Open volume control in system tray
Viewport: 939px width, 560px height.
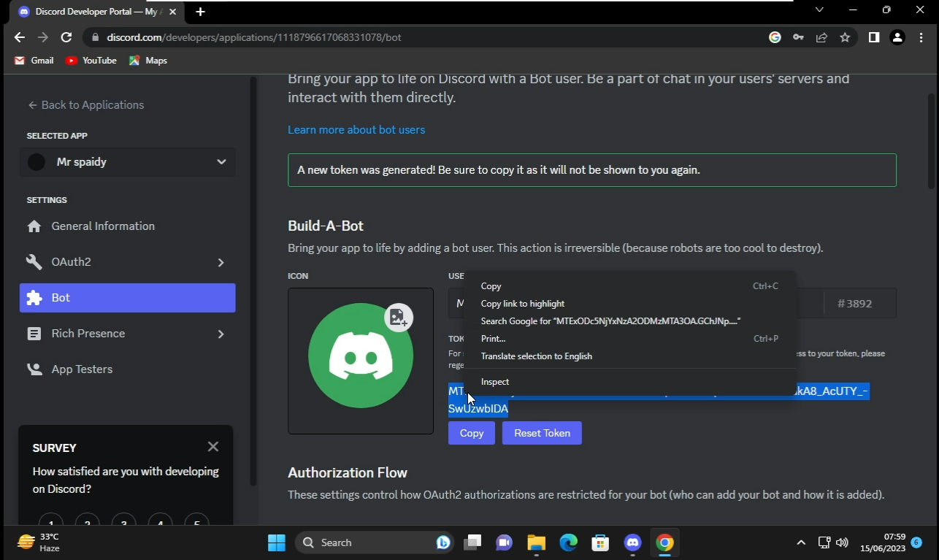842,542
